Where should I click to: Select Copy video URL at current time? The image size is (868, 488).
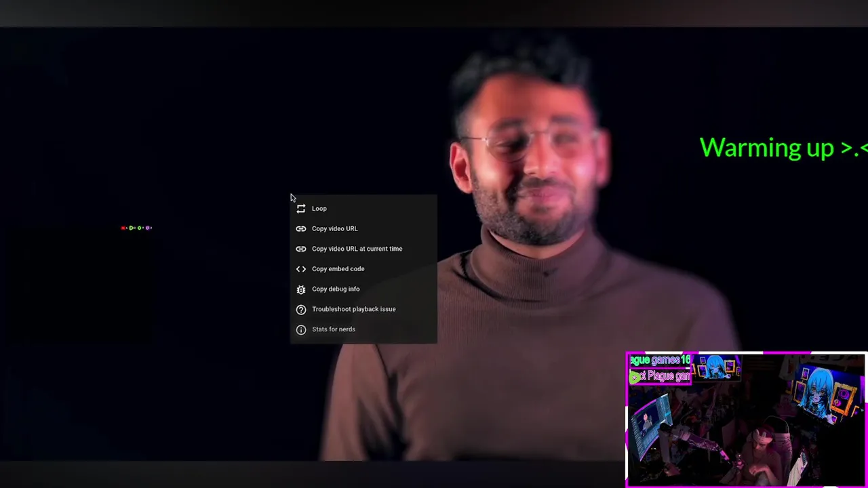[x=363, y=249]
